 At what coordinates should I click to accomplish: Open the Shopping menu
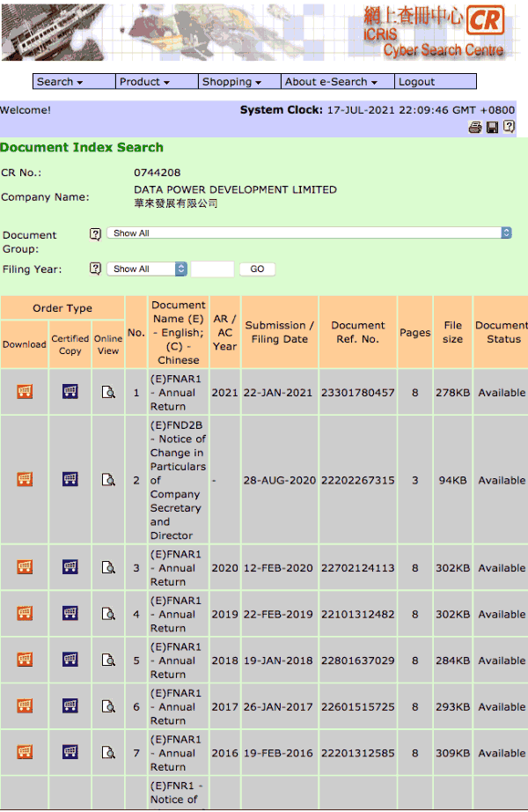tap(239, 82)
